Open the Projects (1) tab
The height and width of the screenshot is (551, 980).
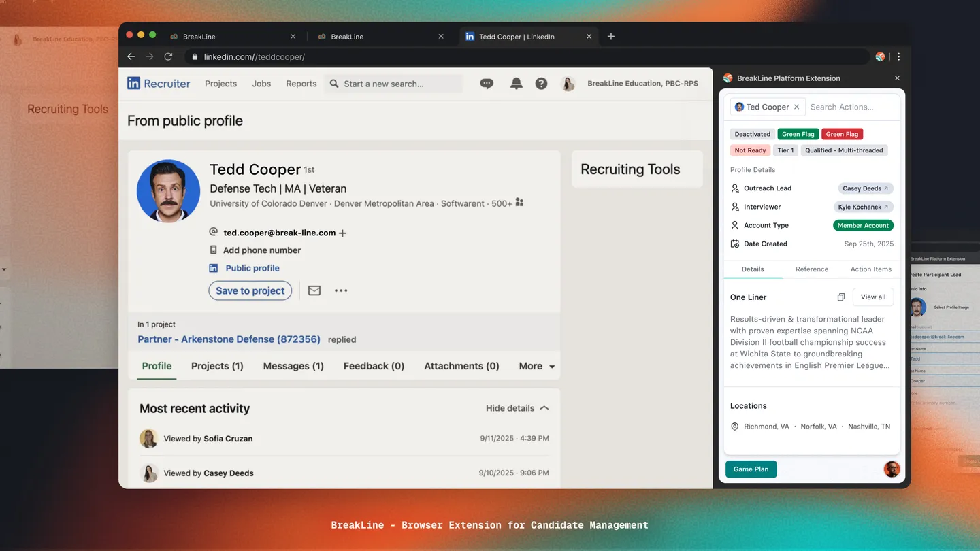[x=217, y=366]
